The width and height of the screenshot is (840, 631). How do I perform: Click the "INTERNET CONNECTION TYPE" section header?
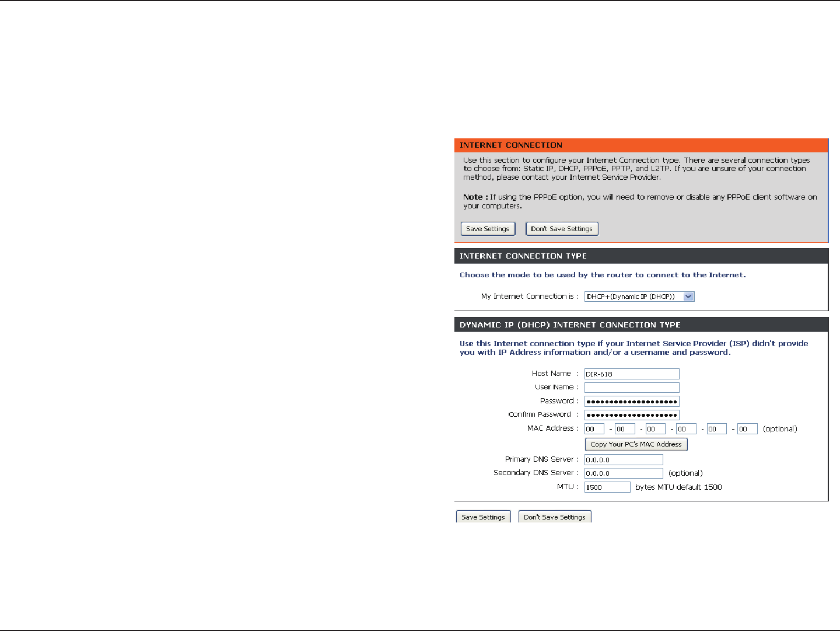641,256
